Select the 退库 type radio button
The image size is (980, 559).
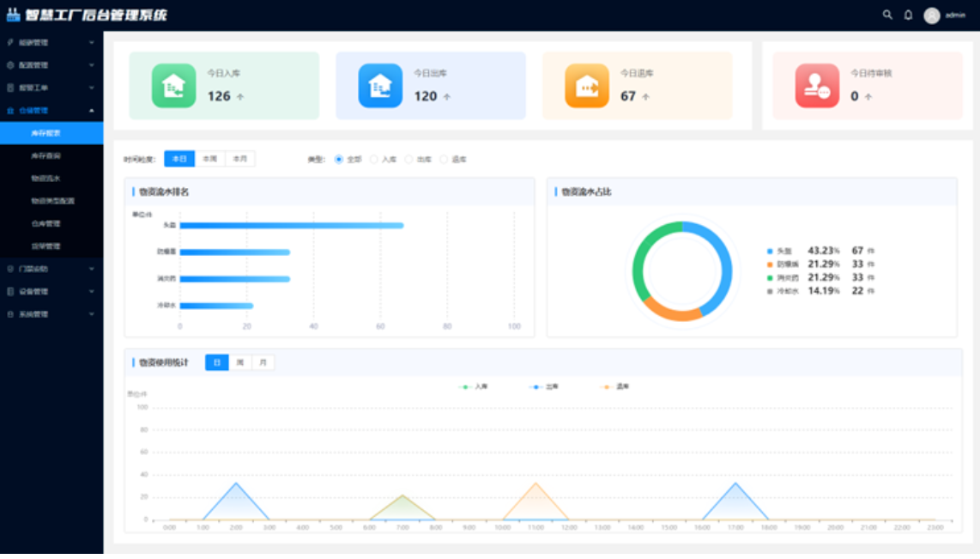pyautogui.click(x=444, y=160)
